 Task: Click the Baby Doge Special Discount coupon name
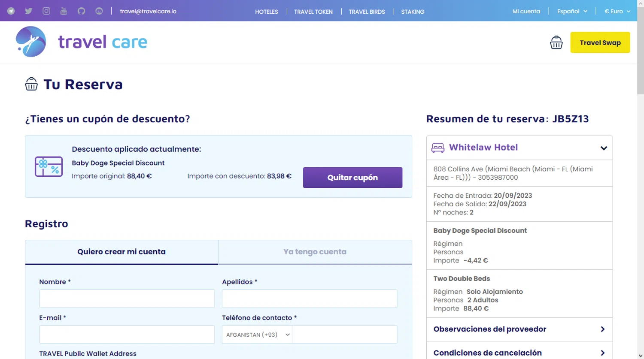click(118, 163)
